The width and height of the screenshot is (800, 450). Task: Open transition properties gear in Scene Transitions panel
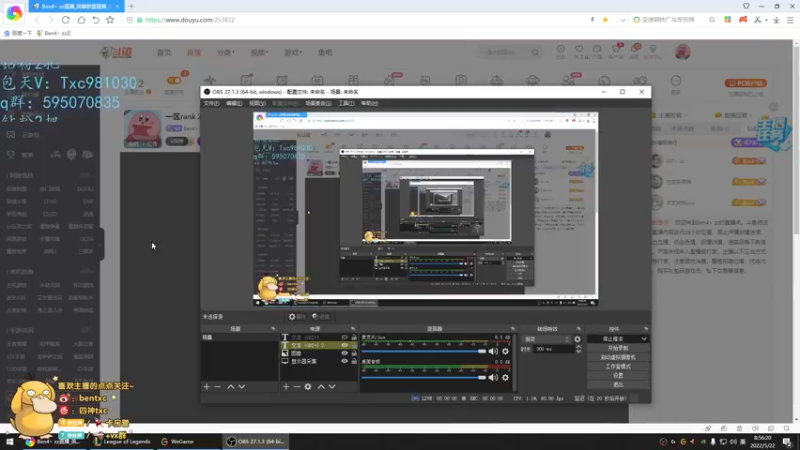577,339
